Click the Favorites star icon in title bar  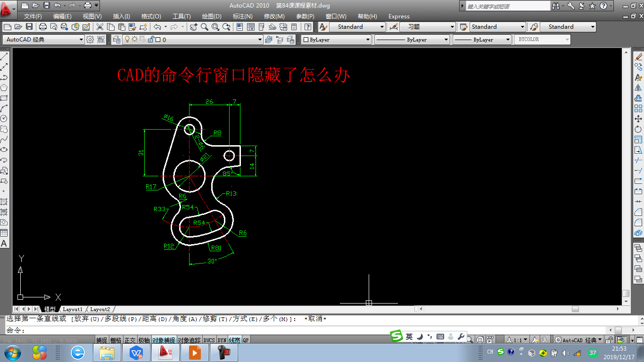[x=593, y=6]
